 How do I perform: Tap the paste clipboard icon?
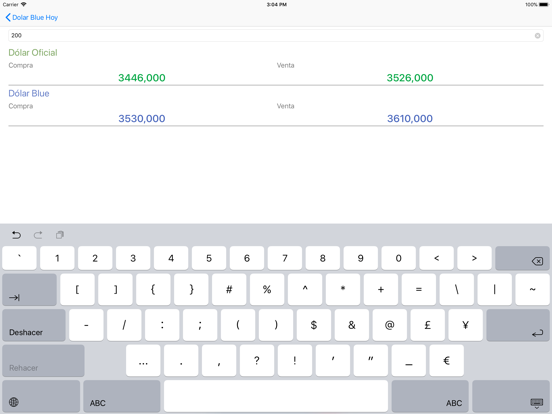coord(60,235)
